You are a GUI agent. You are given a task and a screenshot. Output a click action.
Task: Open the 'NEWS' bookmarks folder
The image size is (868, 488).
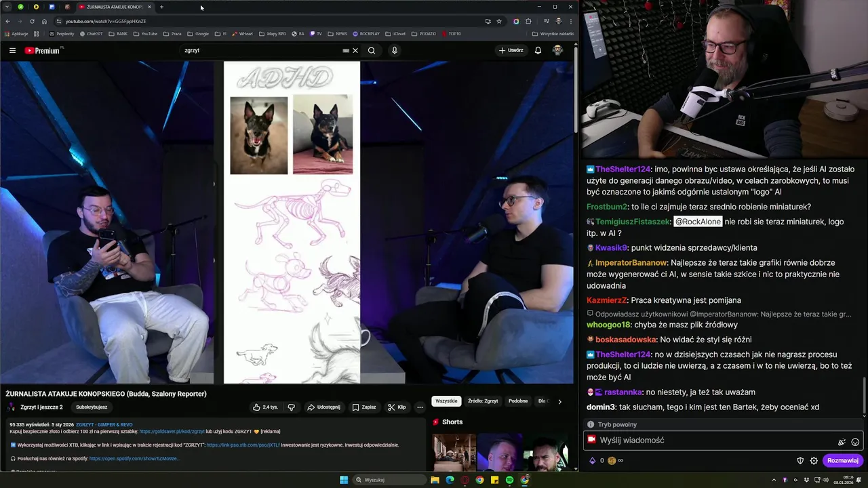pos(337,33)
